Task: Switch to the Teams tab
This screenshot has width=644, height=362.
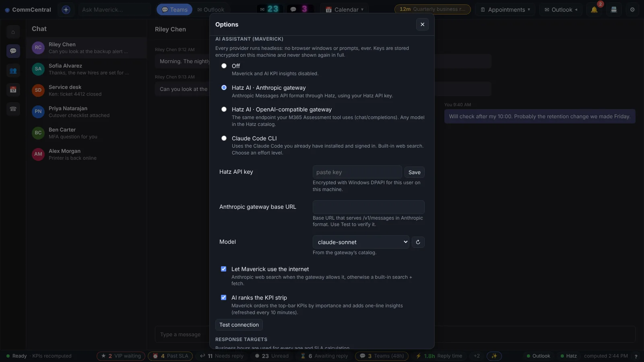Action: [x=175, y=10]
